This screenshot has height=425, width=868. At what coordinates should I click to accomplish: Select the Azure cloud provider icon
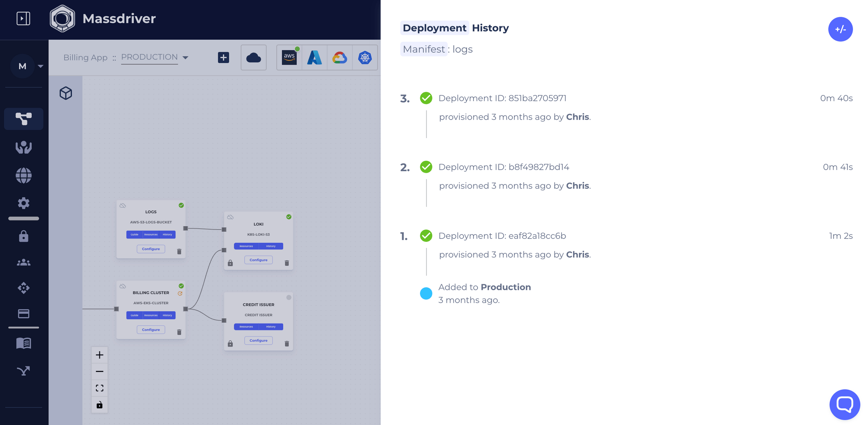314,58
